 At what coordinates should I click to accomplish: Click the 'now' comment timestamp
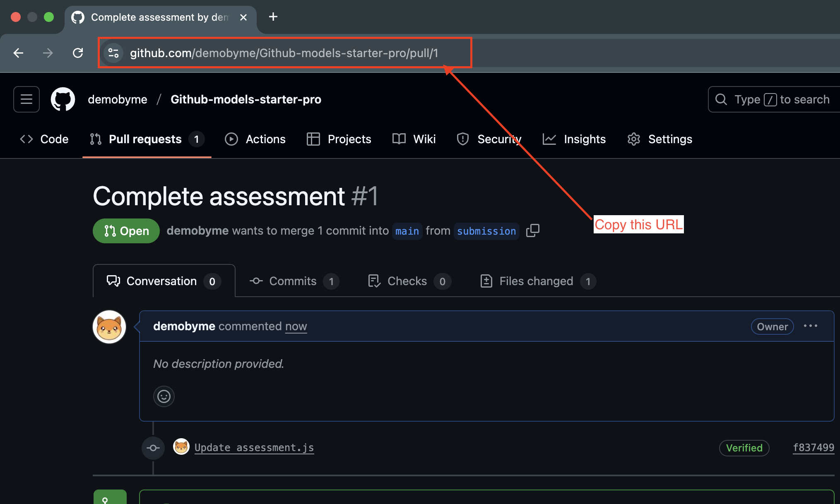[296, 326]
